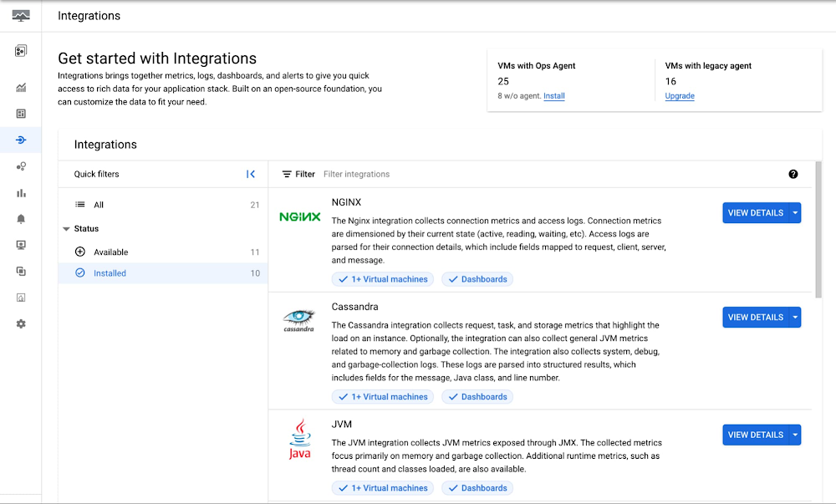Click the Install link for Ops Agent
Screen dimensions: 836x504
pos(553,96)
